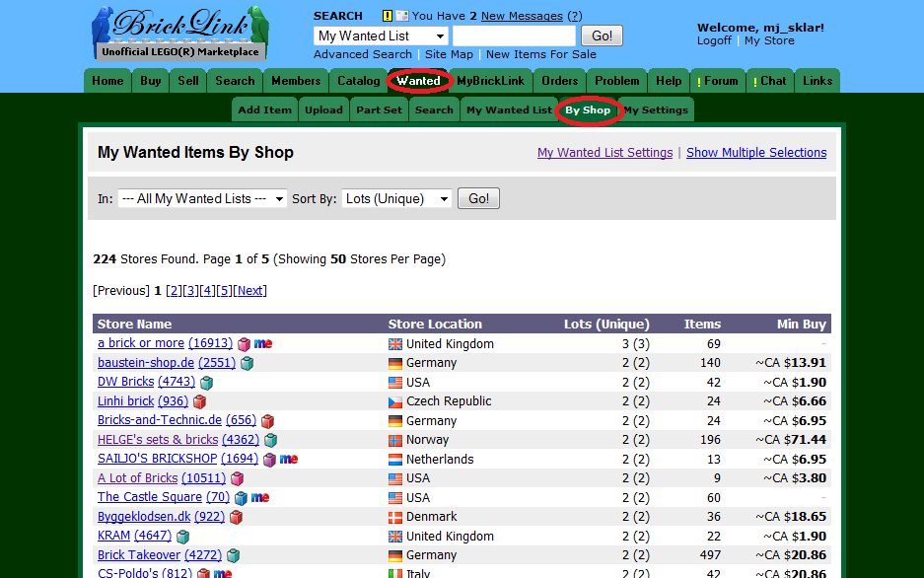
Task: Open the Buy tab
Action: pyautogui.click(x=150, y=81)
